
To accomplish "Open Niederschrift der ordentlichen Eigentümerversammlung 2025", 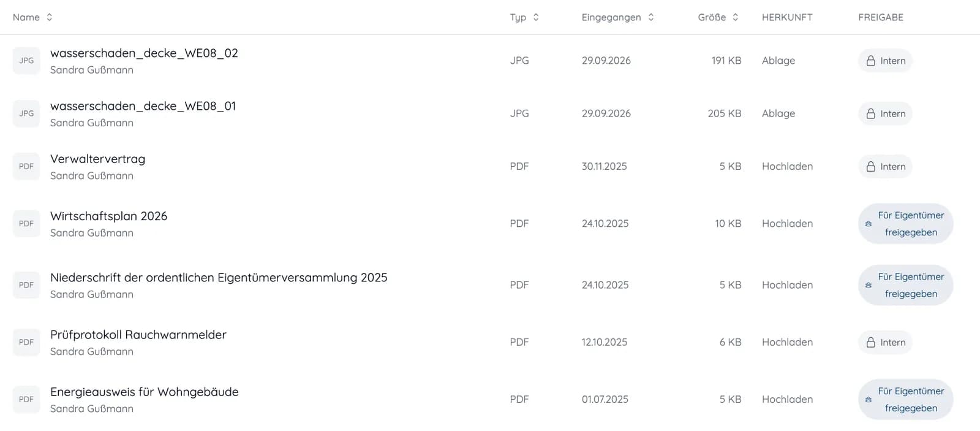I will point(219,277).
